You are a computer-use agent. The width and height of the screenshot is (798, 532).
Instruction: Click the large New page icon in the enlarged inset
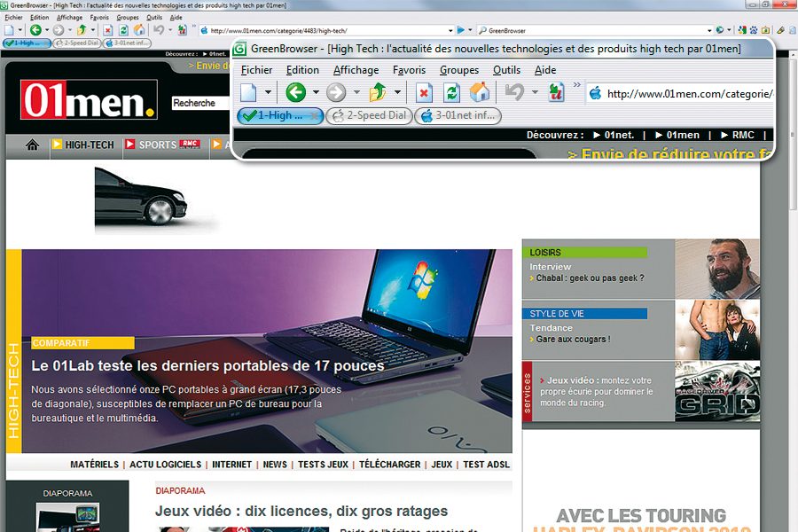(x=248, y=92)
